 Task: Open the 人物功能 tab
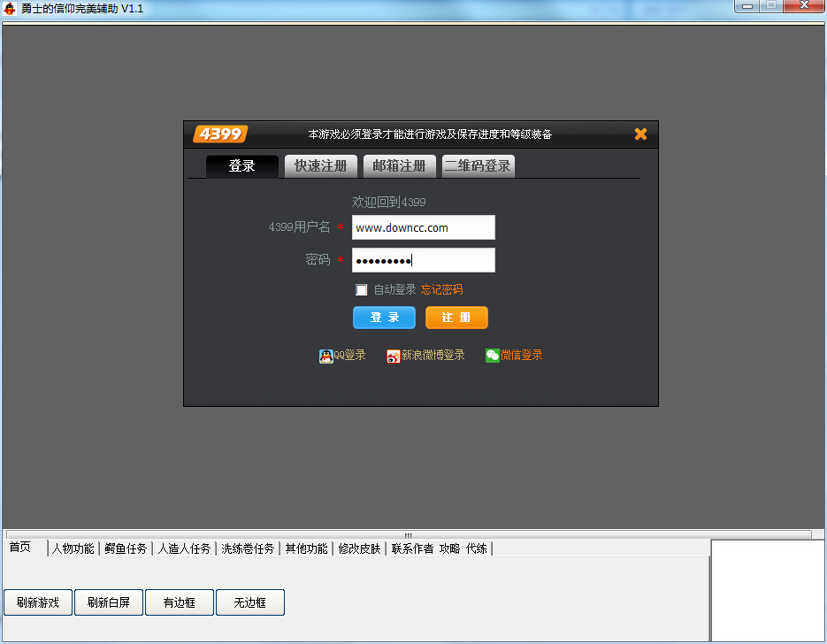coord(73,548)
